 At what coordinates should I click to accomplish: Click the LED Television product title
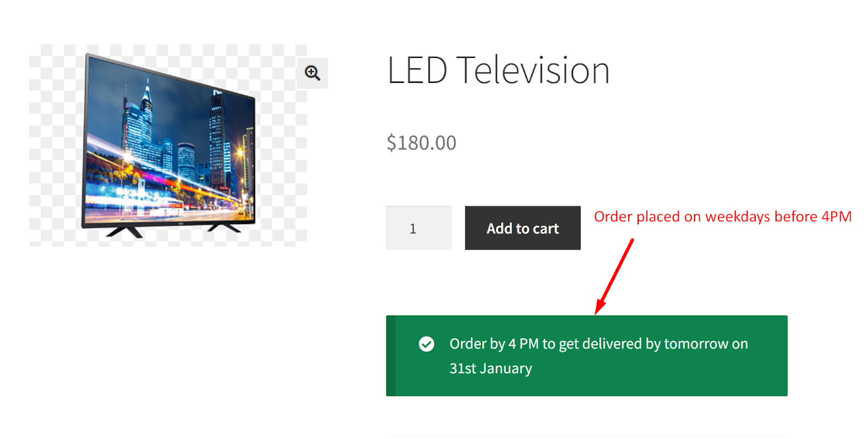498,70
